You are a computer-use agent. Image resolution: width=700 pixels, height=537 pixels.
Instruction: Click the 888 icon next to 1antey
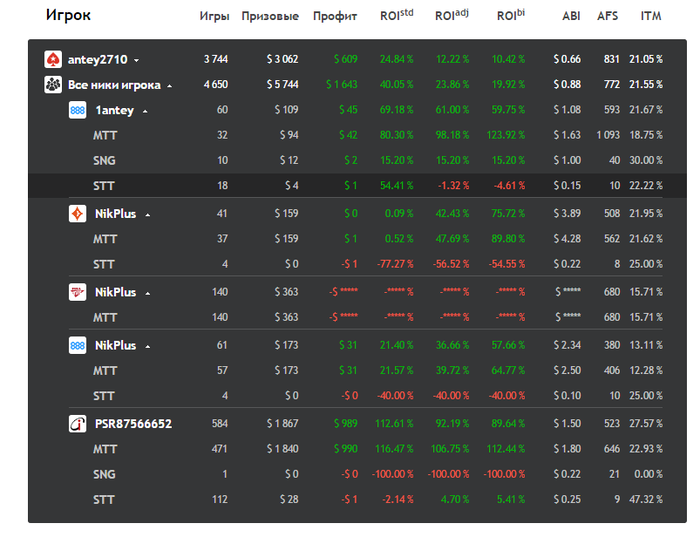click(77, 110)
